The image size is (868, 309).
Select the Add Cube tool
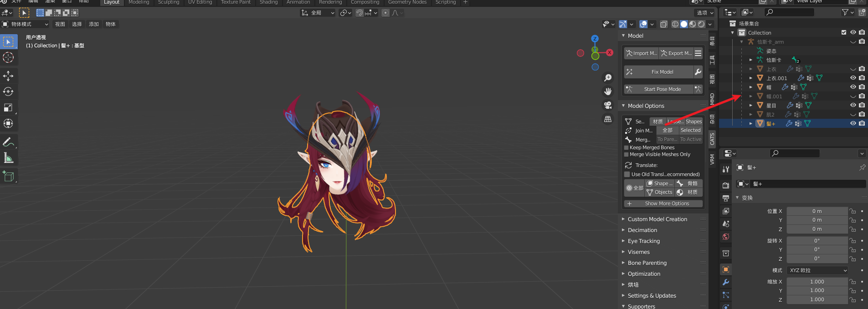tap(8, 176)
